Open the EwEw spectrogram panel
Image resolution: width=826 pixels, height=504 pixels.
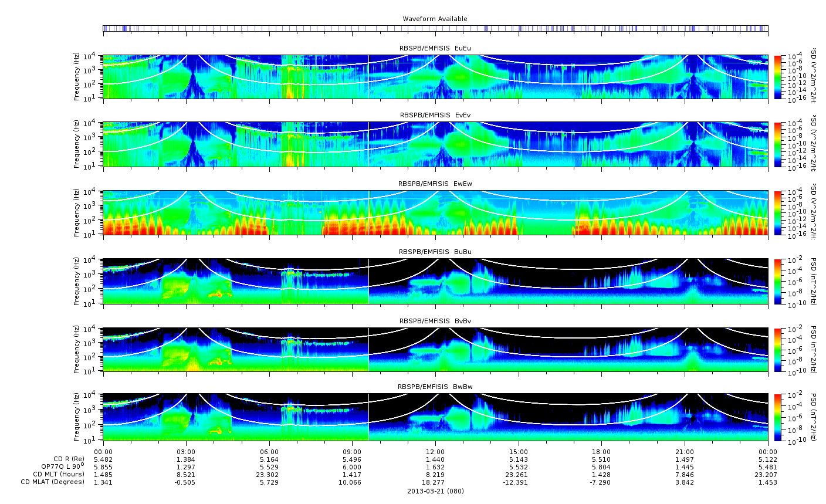click(x=435, y=212)
